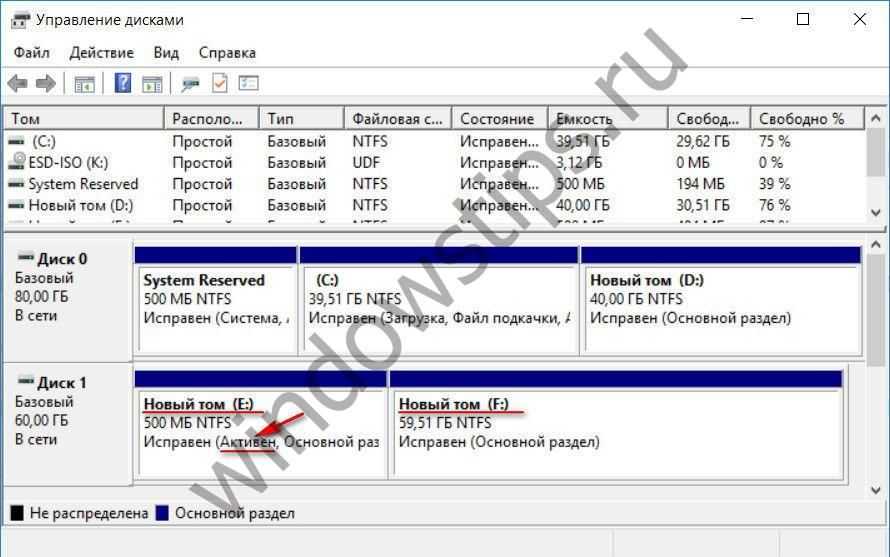Select the System Reserved row in volume list
The image size is (890, 557).
pos(83,184)
